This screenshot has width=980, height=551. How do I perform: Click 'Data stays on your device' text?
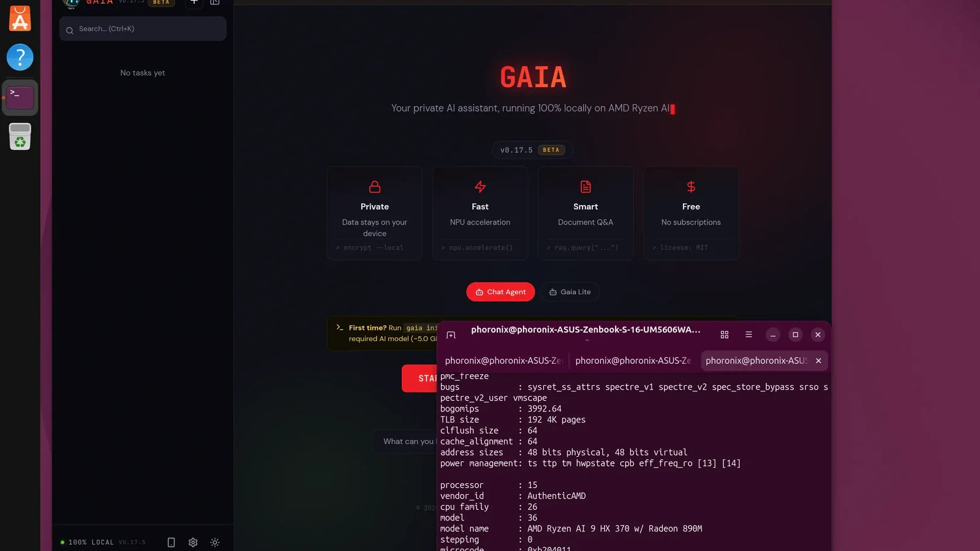point(375,228)
